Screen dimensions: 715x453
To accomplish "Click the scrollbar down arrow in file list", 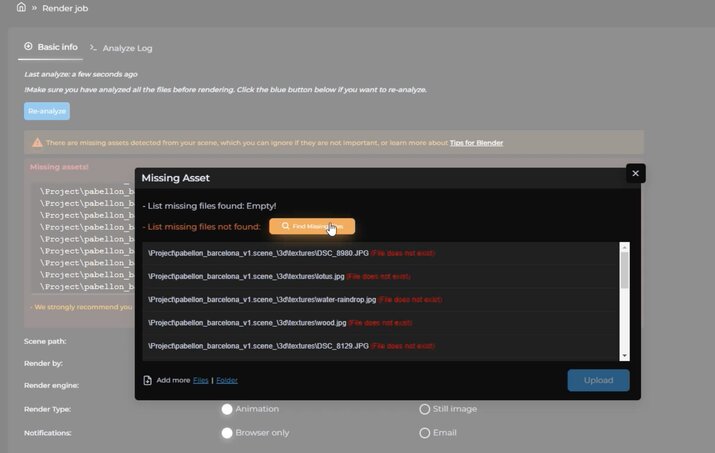I will pyautogui.click(x=625, y=355).
